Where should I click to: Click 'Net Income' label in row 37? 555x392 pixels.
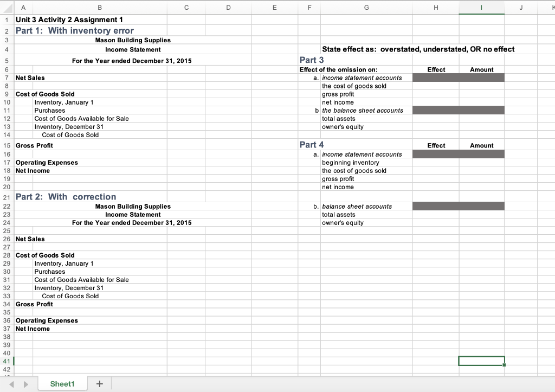click(33, 329)
